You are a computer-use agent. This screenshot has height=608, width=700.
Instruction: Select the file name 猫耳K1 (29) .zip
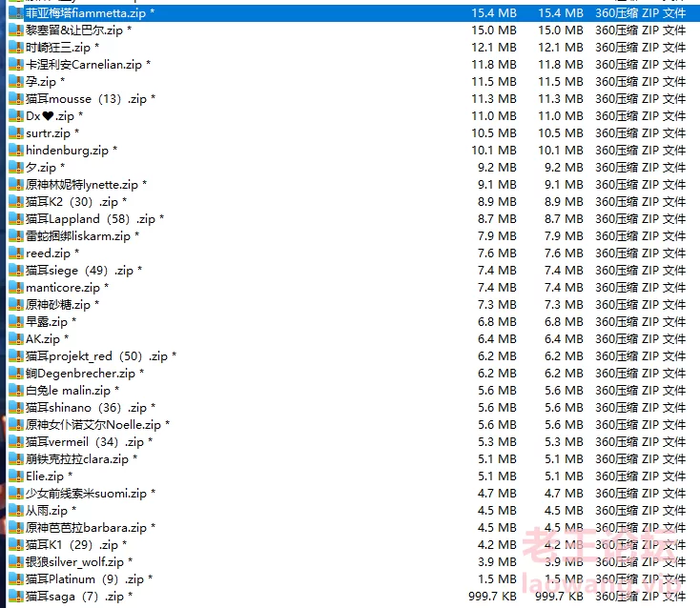point(72,545)
